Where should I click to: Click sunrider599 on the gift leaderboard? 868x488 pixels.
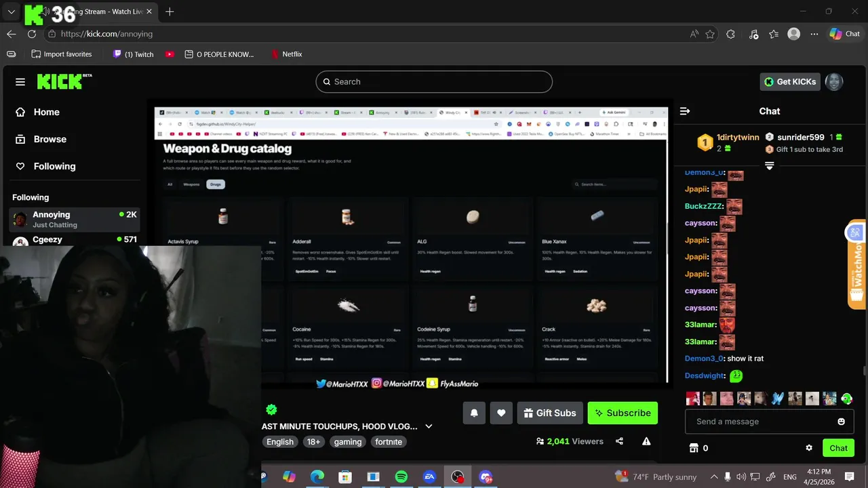pos(804,137)
